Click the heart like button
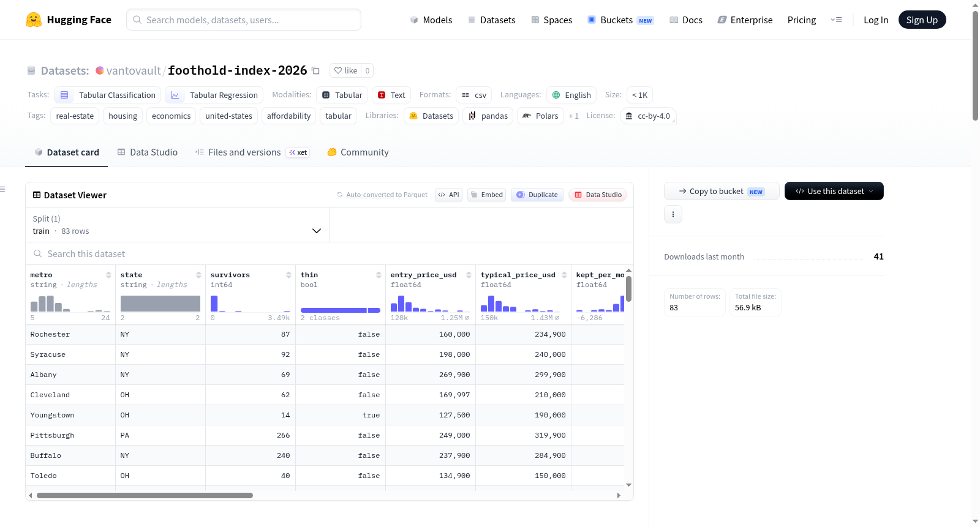This screenshot has width=980, height=527. (345, 70)
